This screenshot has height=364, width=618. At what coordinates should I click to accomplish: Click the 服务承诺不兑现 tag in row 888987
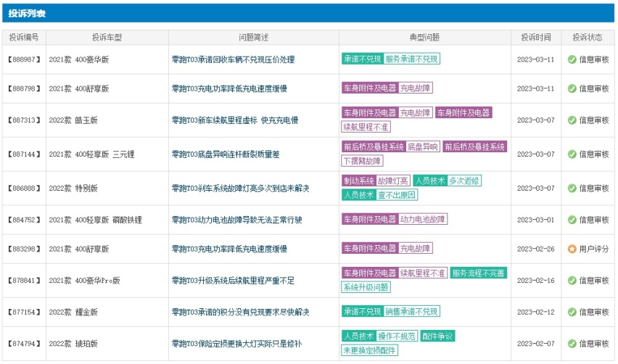[x=411, y=59]
